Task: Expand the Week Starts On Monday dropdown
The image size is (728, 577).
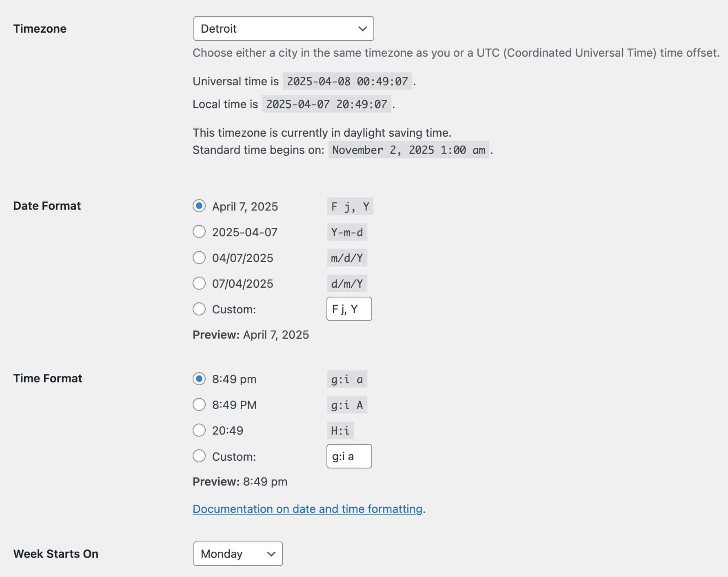Action: (238, 554)
